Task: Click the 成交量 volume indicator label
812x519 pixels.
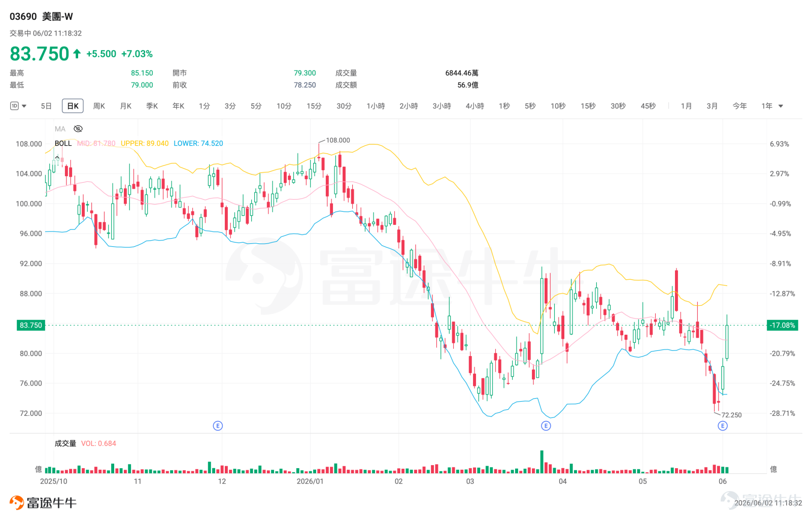Action: pyautogui.click(x=65, y=443)
